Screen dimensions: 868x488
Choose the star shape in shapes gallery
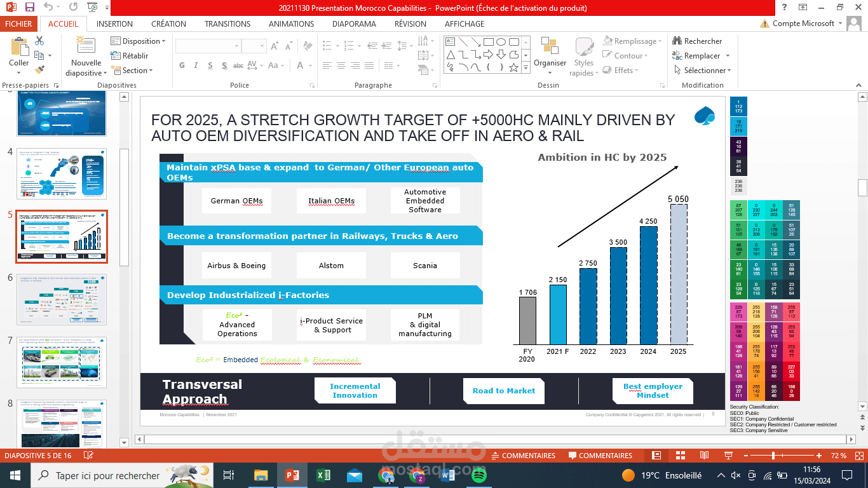point(514,67)
